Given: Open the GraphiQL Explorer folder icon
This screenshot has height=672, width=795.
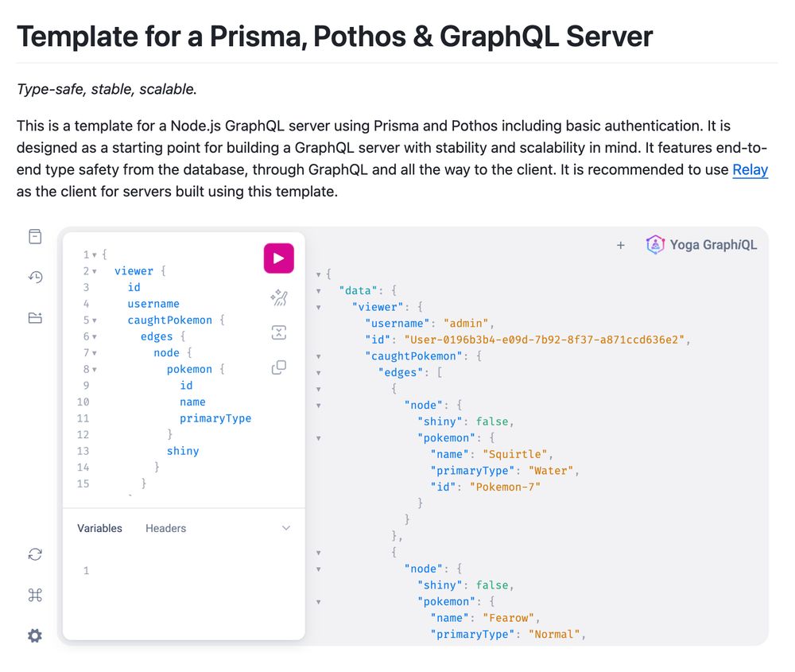Looking at the screenshot, I should (x=35, y=318).
